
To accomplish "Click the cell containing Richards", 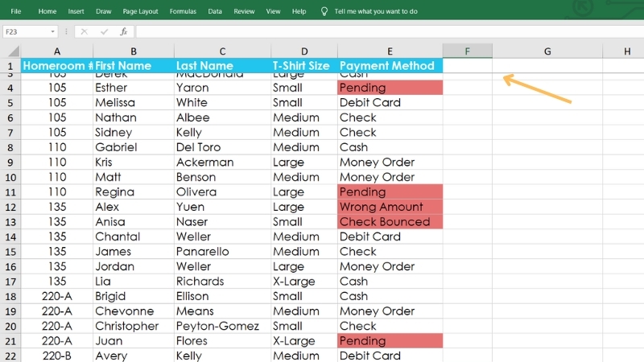I will point(222,281).
